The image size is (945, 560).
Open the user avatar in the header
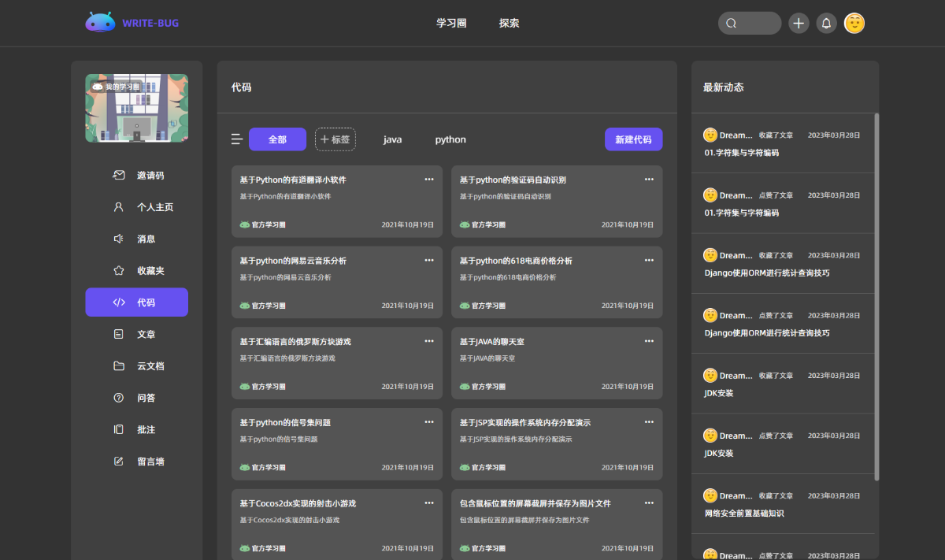[x=854, y=23]
